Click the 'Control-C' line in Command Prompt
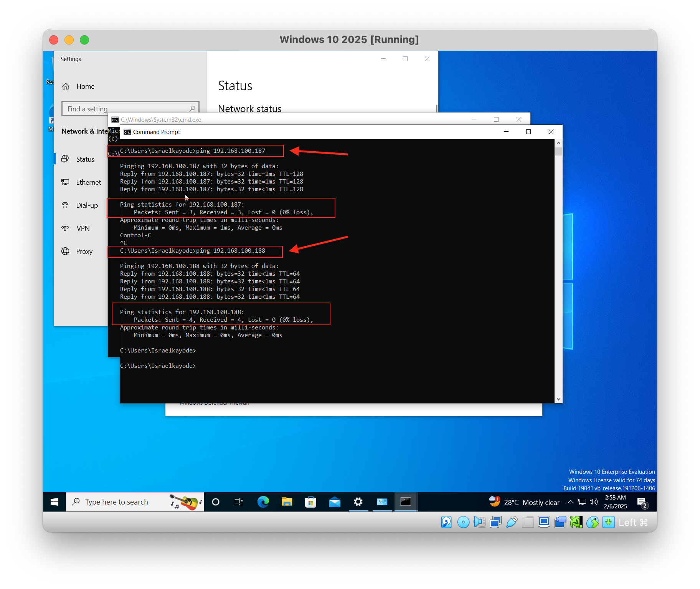Screen dimensions: 700x589 click(x=135, y=235)
